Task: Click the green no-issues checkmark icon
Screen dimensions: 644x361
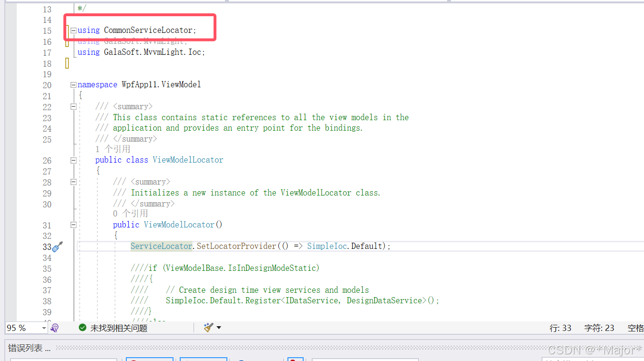Action: tap(82, 328)
